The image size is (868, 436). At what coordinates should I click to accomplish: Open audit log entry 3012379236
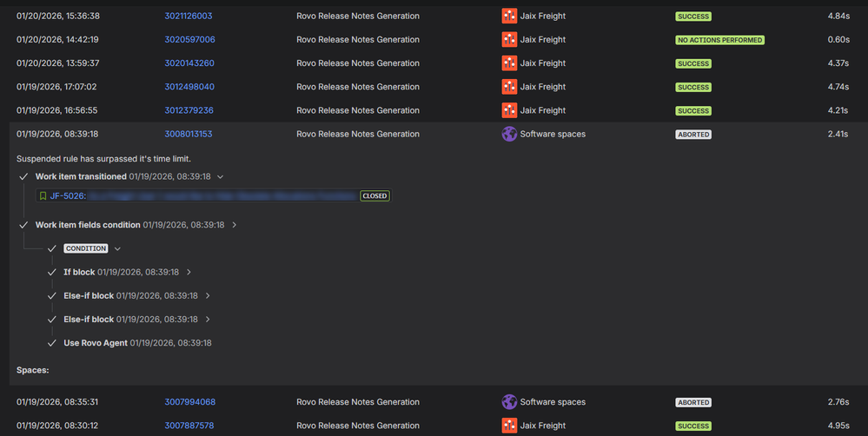[189, 110]
